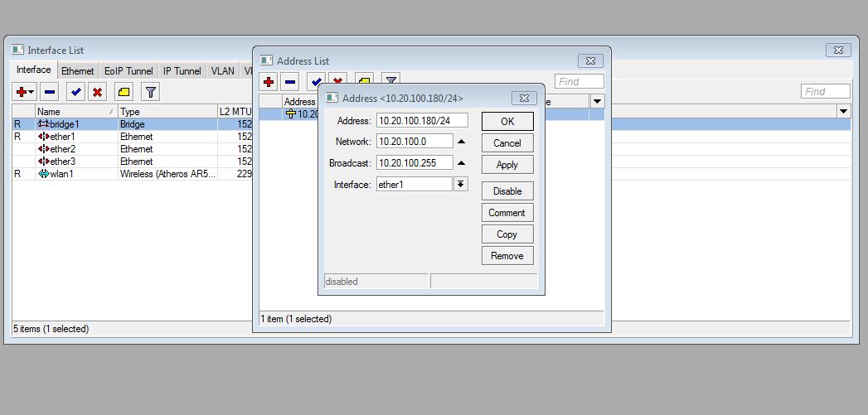Click the blue checkmark enable button in Address List
Screen dimensions: 868x415
316,81
